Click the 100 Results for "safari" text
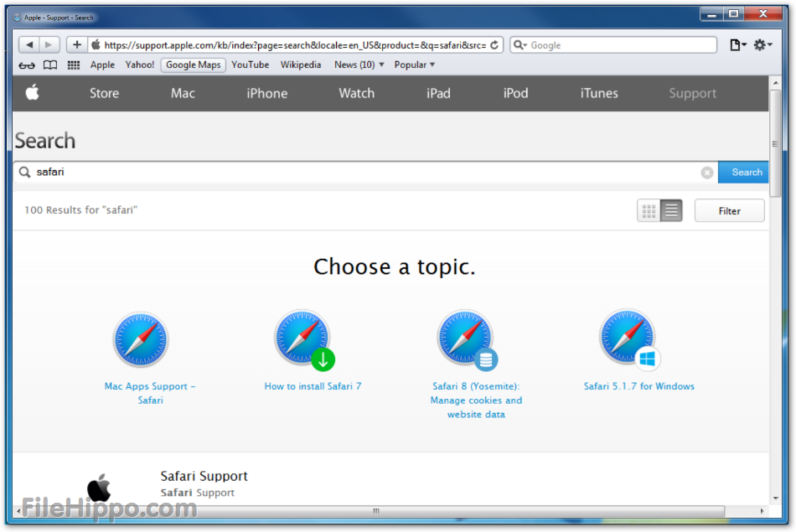Viewport: 796px width, 532px height. [x=80, y=210]
